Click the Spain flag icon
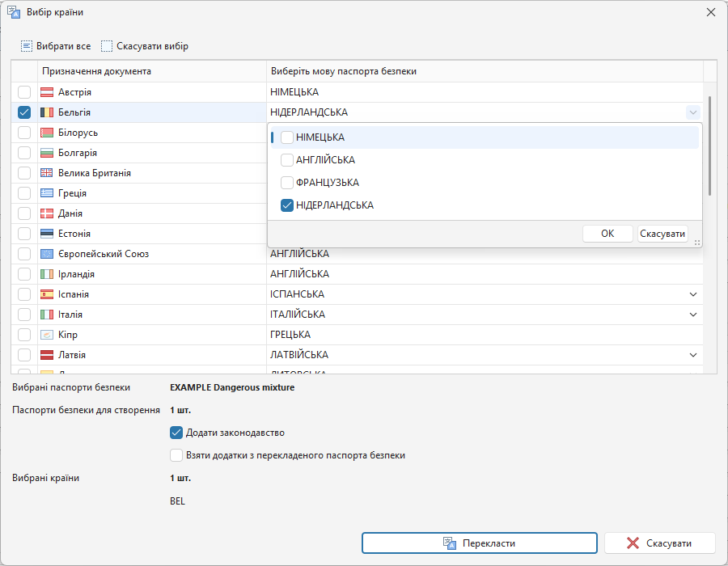 47,294
